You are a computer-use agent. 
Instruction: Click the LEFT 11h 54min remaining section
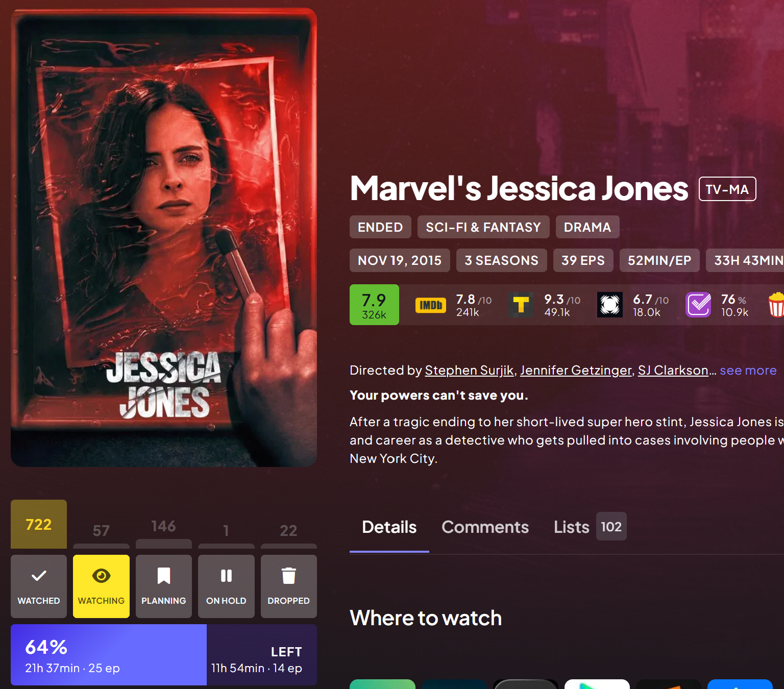[262, 655]
